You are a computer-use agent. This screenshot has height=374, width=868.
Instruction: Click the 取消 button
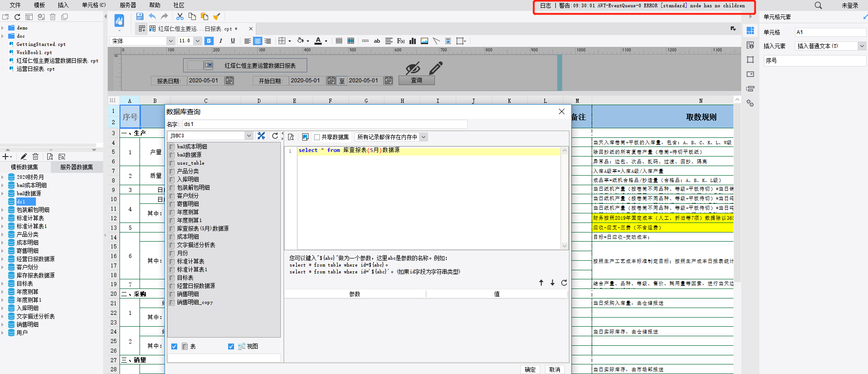pyautogui.click(x=554, y=369)
